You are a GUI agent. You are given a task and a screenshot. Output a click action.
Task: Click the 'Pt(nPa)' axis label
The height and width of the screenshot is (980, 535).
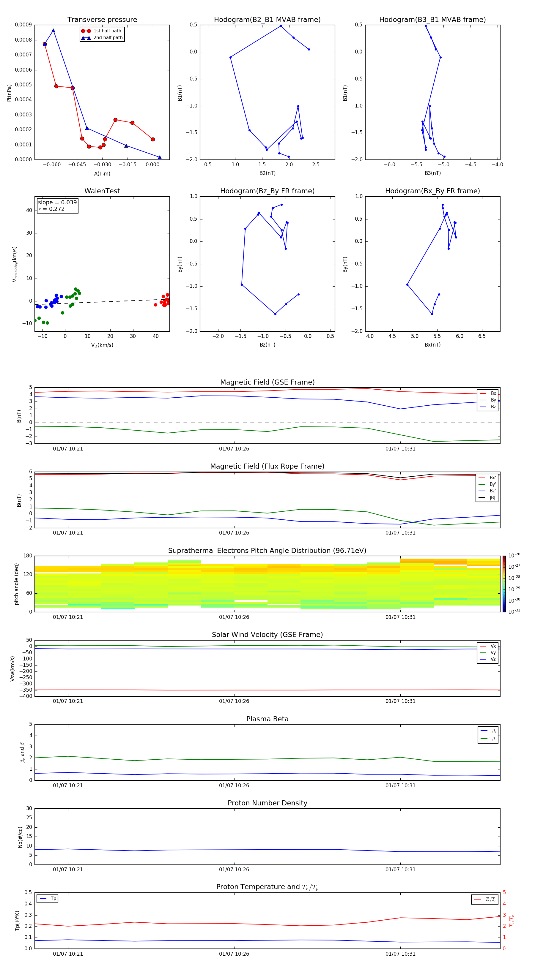click(x=9, y=92)
